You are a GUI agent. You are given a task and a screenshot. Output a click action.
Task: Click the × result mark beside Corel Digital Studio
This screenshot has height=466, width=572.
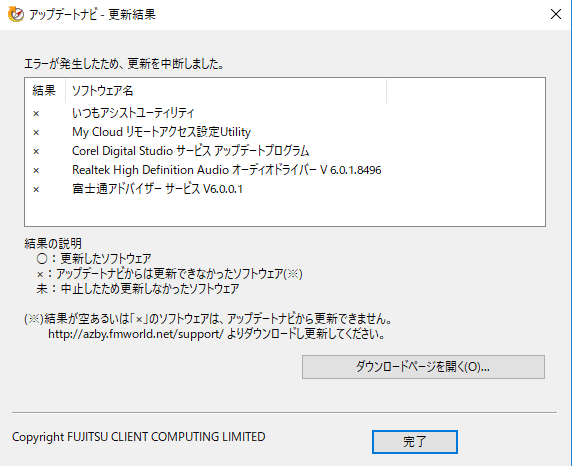(36, 151)
